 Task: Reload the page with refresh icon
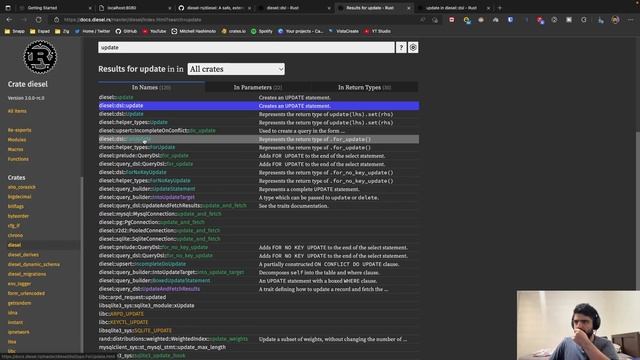coord(38,20)
